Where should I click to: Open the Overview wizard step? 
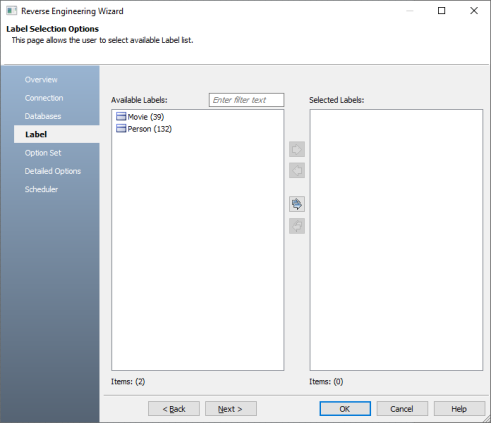[x=41, y=80]
